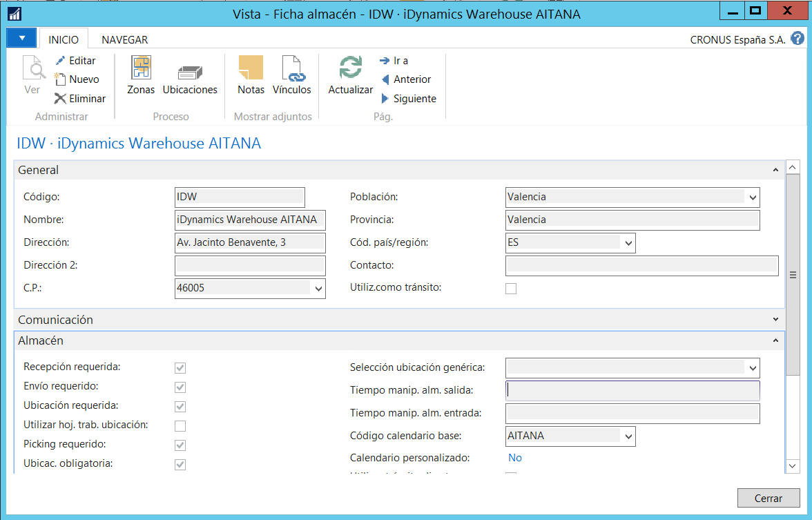The width and height of the screenshot is (812, 520).
Task: Open blue application menu dropdown
Action: coord(21,38)
